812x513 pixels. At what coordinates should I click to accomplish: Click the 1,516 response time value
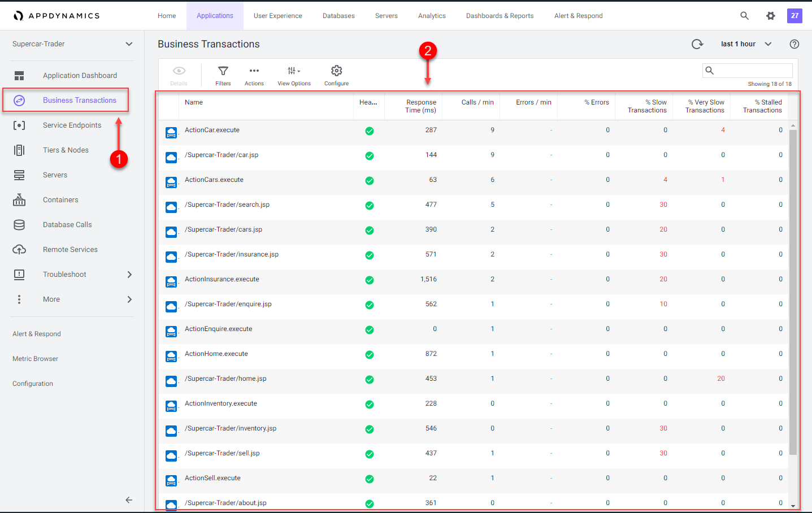click(428, 279)
